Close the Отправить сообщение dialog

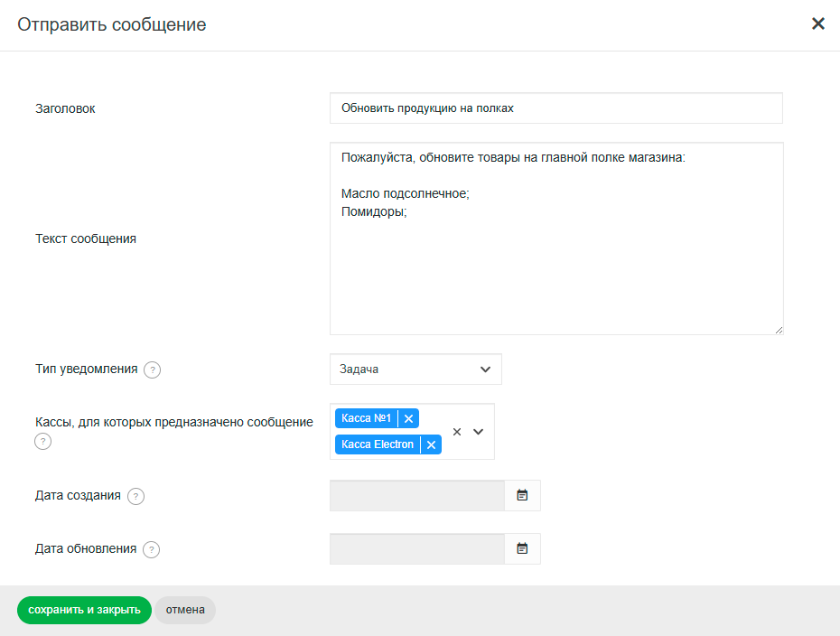coord(817,23)
